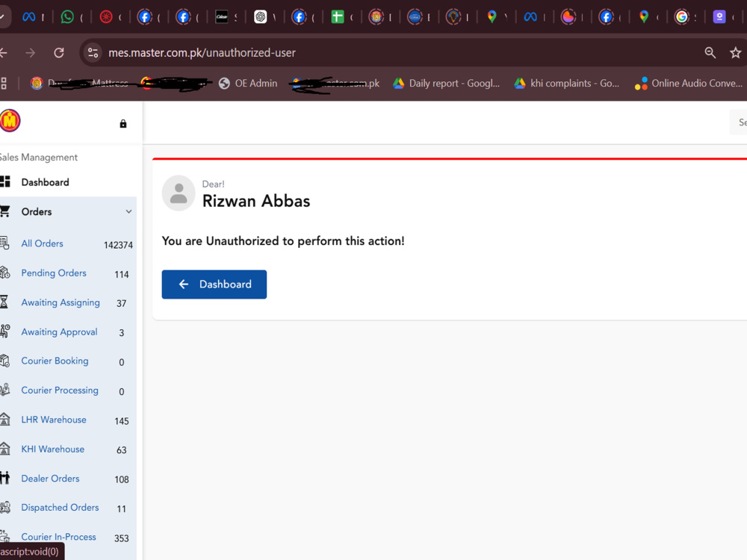The image size is (747, 560).
Task: Switch to the WhatsApp browser tab
Action: coord(68,17)
